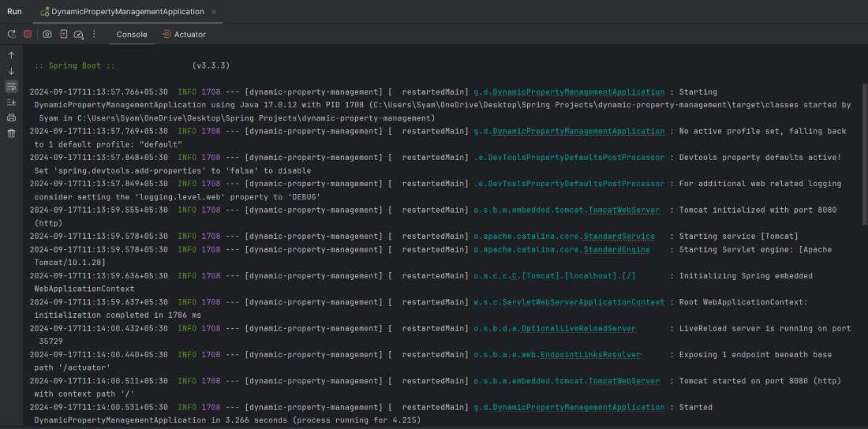Open DynamicPropertyManagementApplication link on the final Started line
The image size is (868, 429).
pyautogui.click(x=578, y=408)
